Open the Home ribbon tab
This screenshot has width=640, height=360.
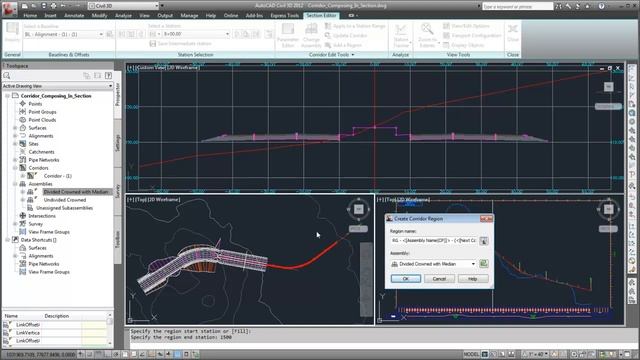[30, 16]
